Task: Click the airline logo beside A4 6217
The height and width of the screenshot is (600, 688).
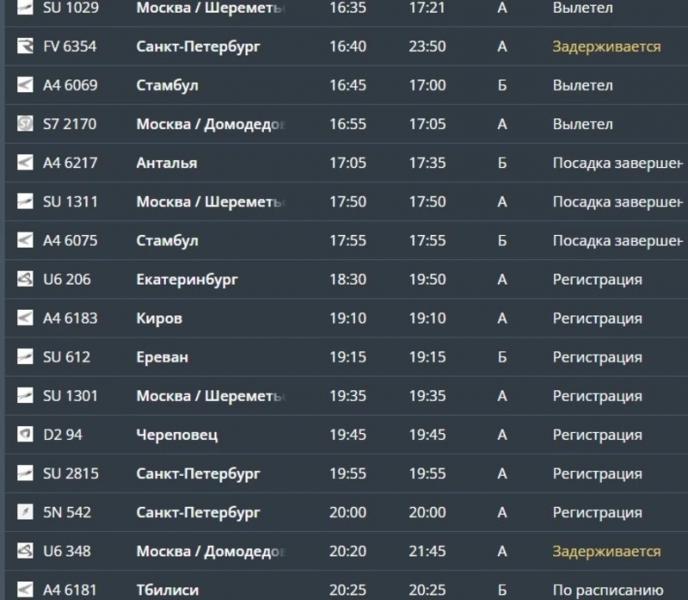Action: (x=25, y=163)
